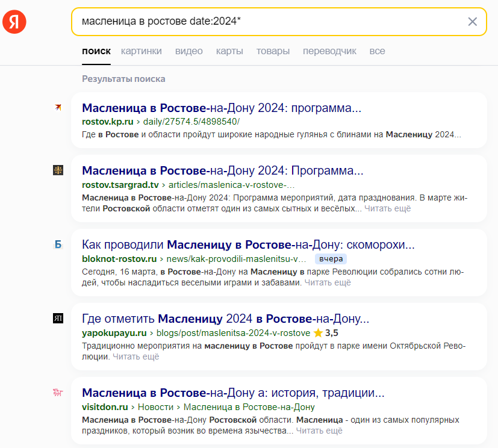Open 'Где отметить Масленицу 2024' result
This screenshot has height=448, width=498.
pyautogui.click(x=225, y=319)
